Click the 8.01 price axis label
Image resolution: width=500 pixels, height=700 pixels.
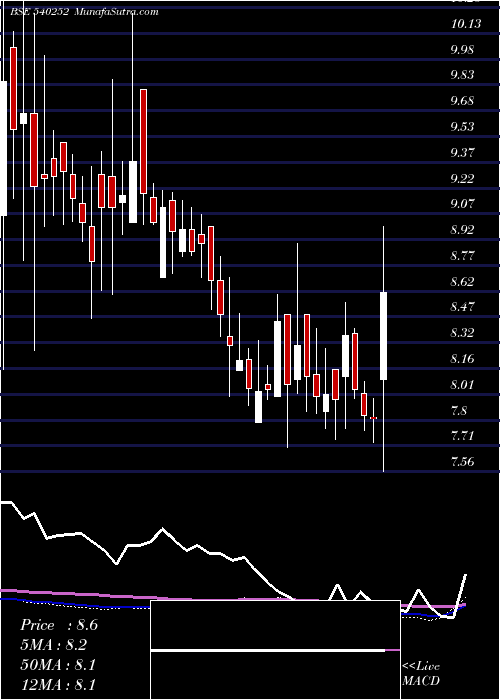coord(462,386)
